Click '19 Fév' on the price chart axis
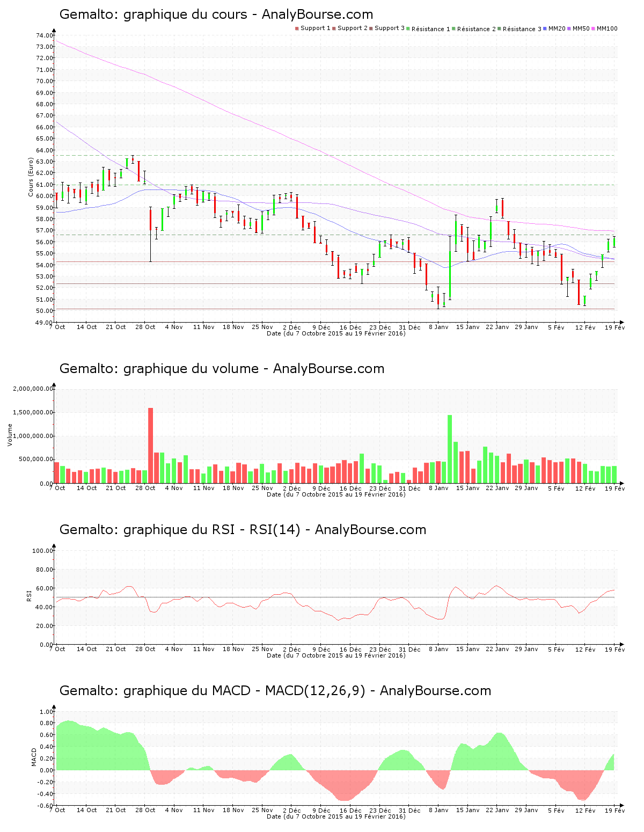Screen dimensions: 644x832 click(615, 327)
